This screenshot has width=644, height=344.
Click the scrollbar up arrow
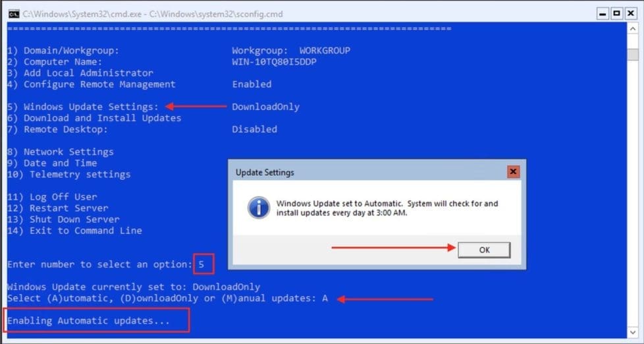point(633,28)
